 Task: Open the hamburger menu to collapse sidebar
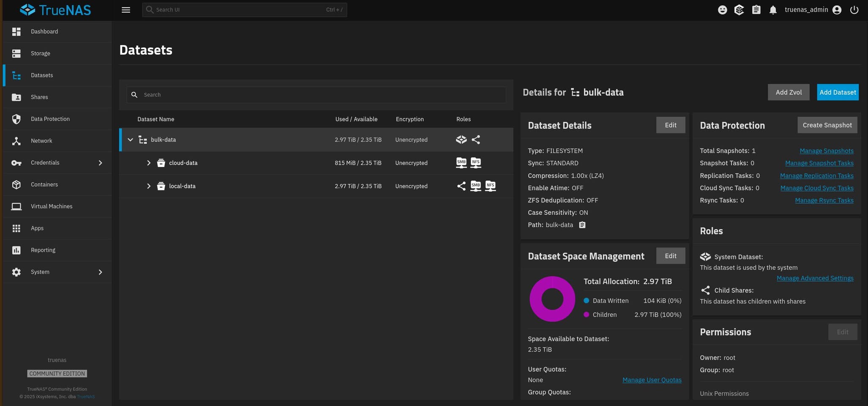(x=126, y=10)
